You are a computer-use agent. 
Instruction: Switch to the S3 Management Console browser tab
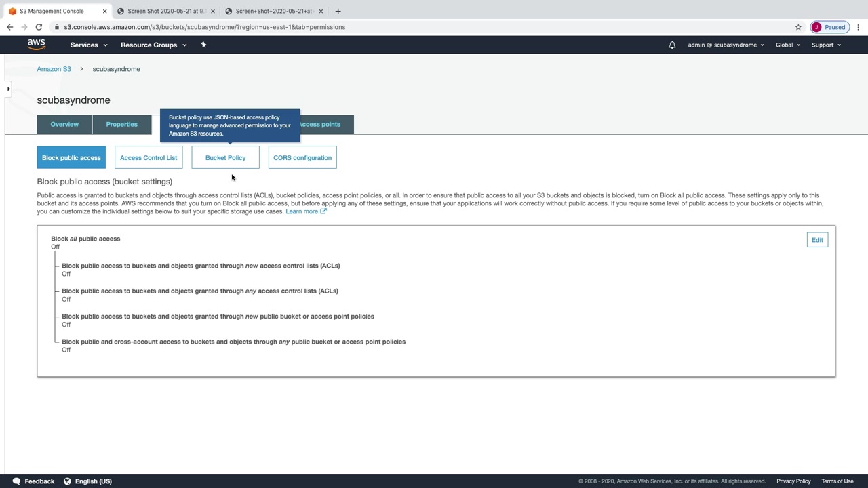[x=57, y=11]
